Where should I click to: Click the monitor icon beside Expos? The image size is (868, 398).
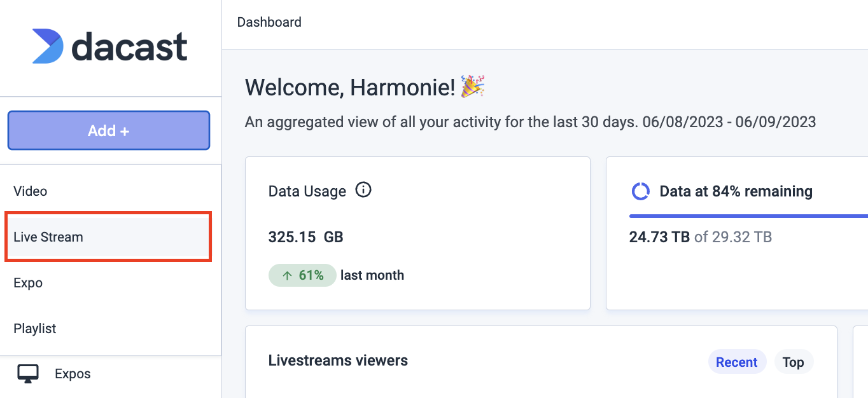click(27, 374)
